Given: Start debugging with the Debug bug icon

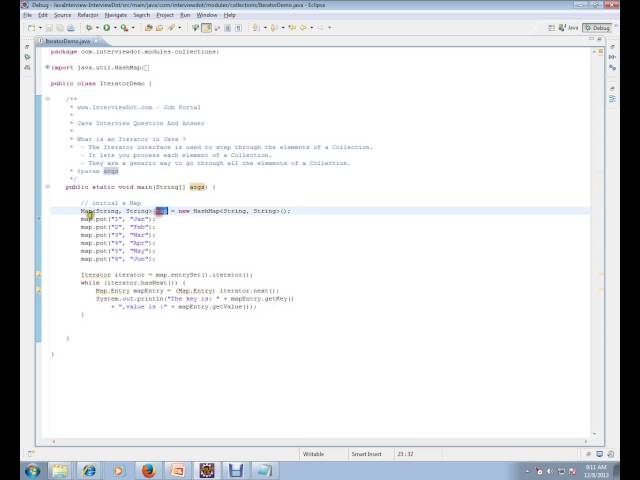Looking at the screenshot, I should (89, 28).
